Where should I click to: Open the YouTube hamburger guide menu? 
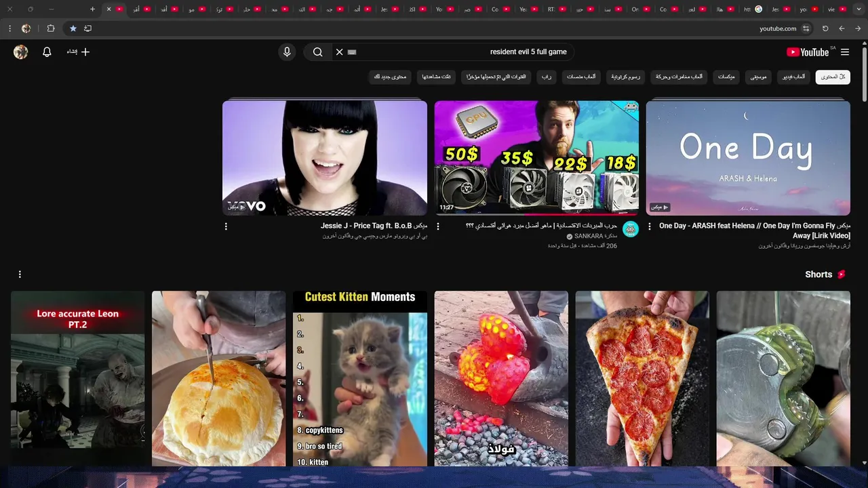845,52
